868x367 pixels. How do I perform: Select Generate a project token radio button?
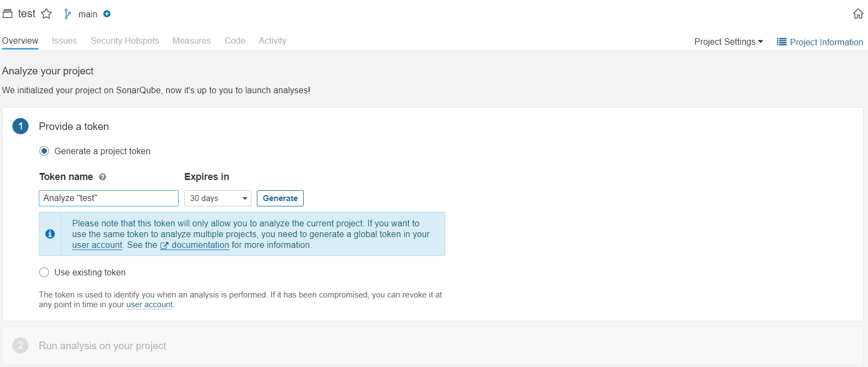click(x=44, y=151)
